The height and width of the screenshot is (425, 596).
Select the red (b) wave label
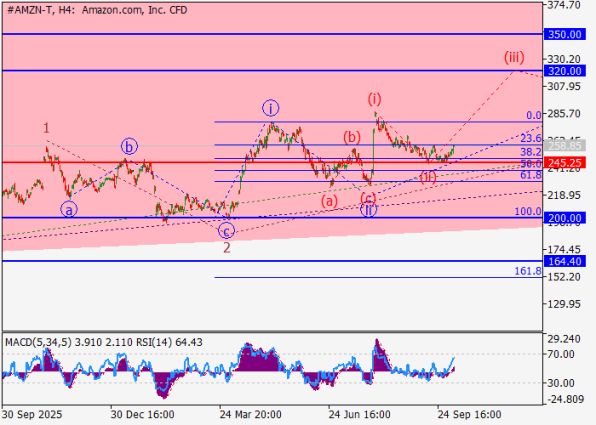point(352,137)
